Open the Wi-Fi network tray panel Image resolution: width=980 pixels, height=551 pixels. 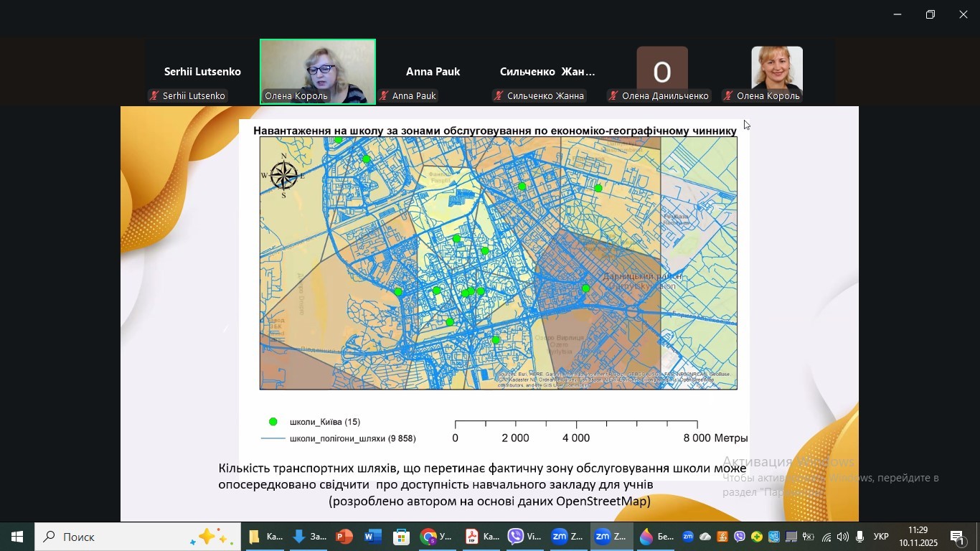(x=826, y=537)
